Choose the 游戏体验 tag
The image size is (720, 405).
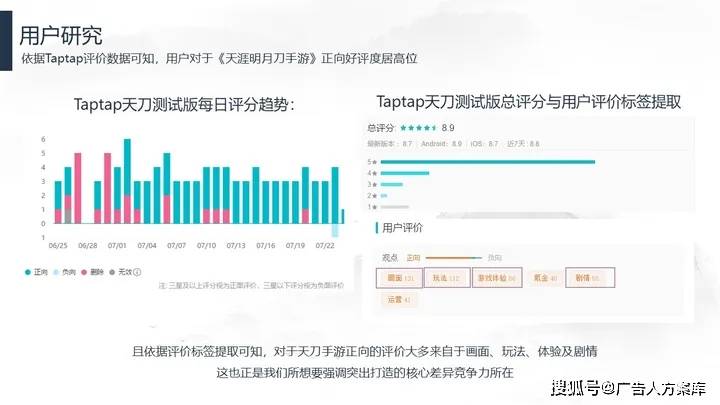[495, 277]
